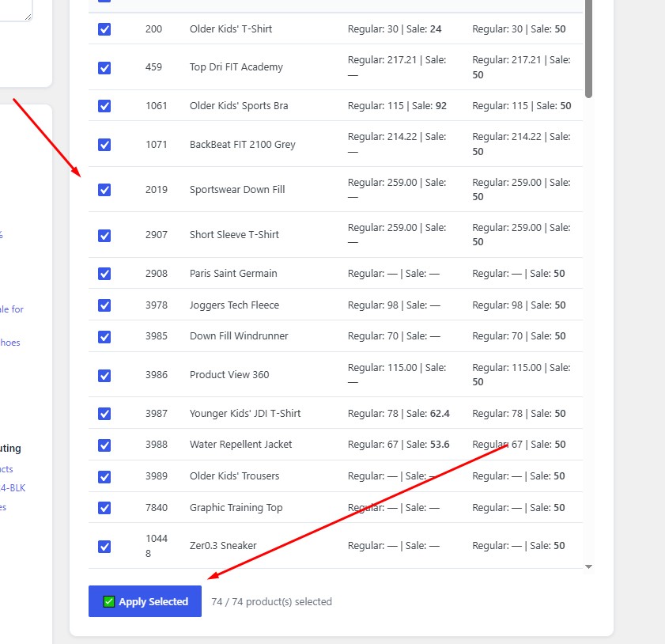Image resolution: width=665 pixels, height=644 pixels.
Task: Click the green checkmark icon on Apply Selected
Action: 109,601
